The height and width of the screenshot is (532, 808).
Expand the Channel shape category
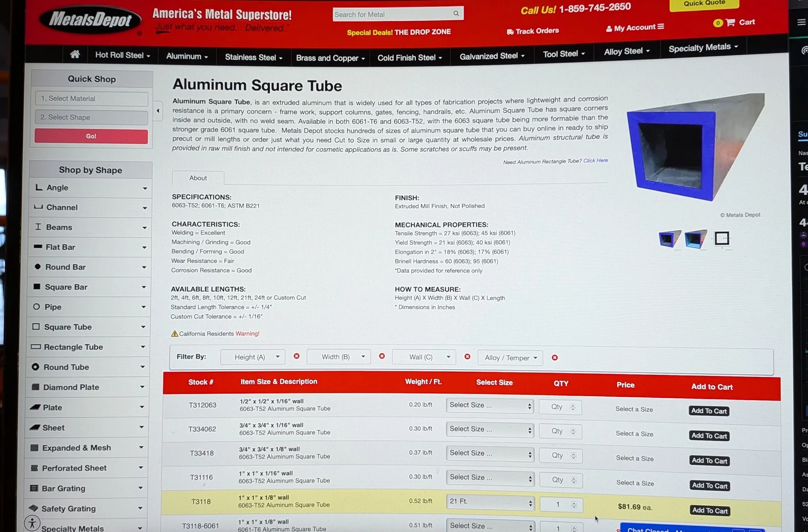pos(91,208)
